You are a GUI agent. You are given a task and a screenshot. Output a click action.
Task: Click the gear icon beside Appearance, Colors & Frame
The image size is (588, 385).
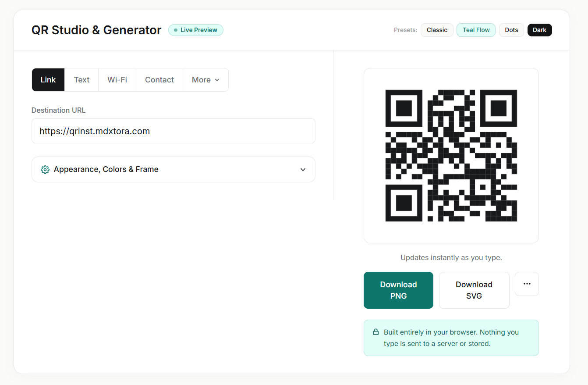[45, 170]
